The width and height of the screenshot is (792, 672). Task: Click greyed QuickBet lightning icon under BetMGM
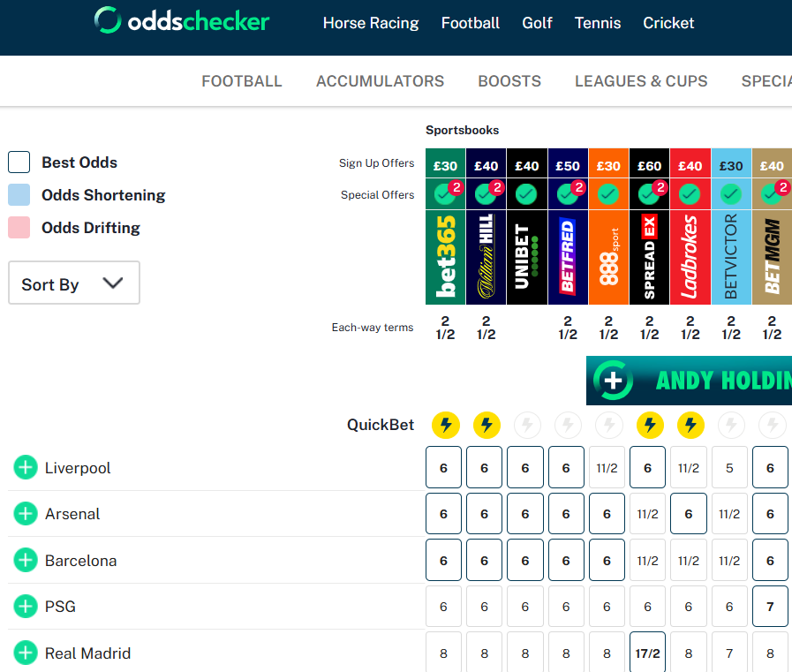773,425
